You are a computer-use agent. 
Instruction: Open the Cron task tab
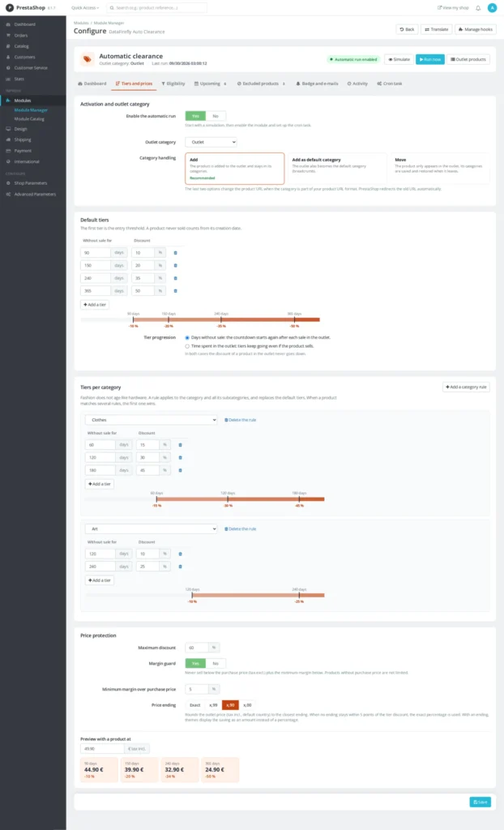click(390, 83)
